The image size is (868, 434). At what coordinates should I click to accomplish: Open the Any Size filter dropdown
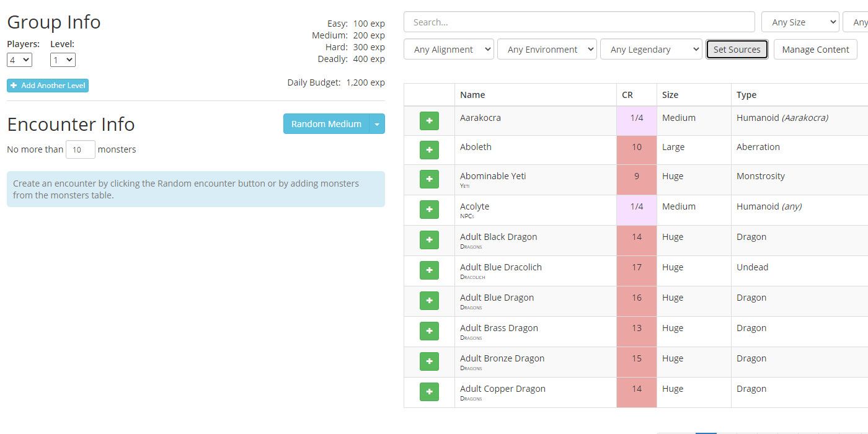coord(800,22)
